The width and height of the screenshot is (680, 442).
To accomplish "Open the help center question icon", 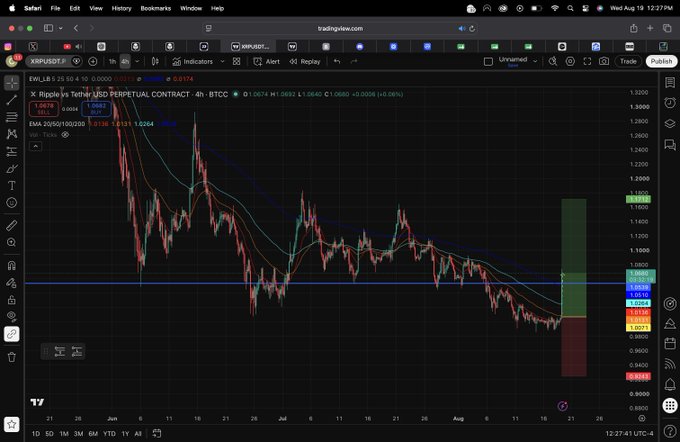I will [x=670, y=430].
